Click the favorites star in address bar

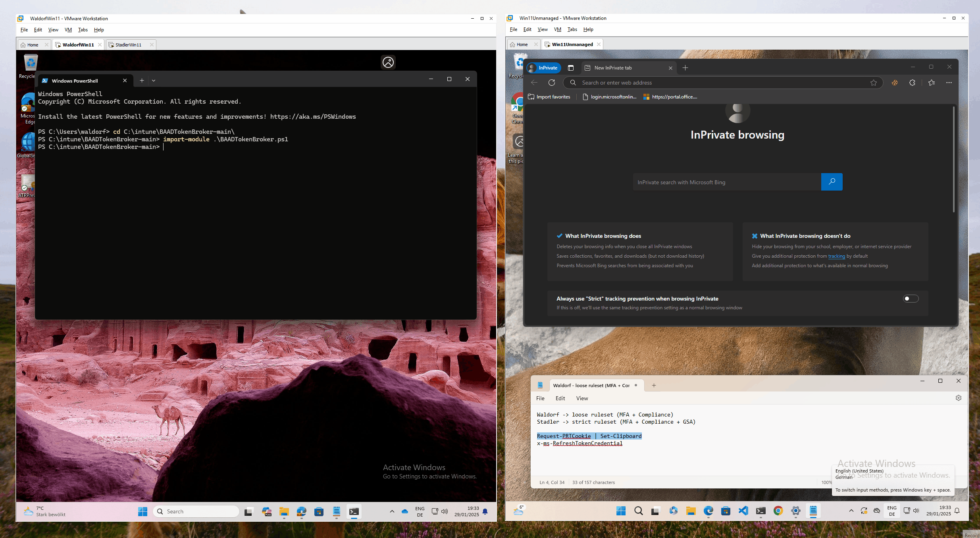[x=873, y=83]
